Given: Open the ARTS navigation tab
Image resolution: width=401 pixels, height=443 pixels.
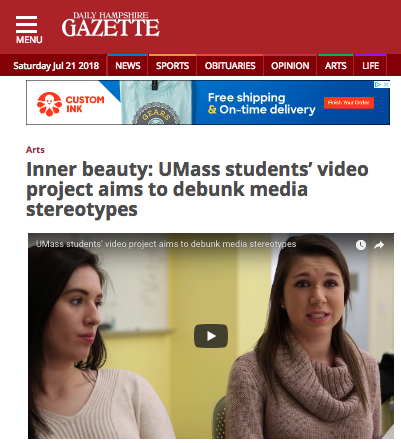Looking at the screenshot, I should [336, 65].
